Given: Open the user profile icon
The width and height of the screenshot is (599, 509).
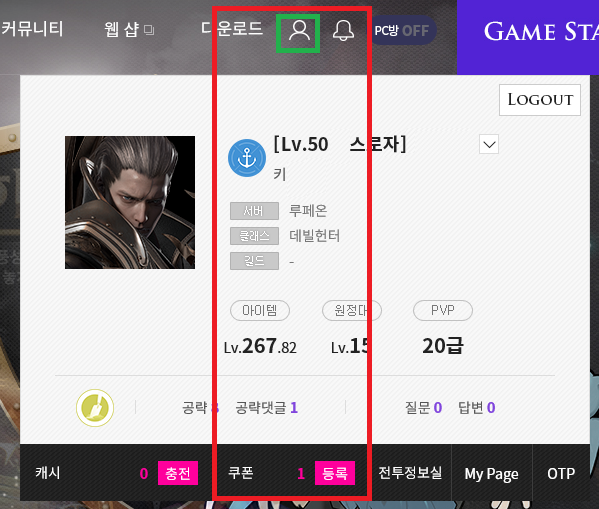Looking at the screenshot, I should pos(299,31).
